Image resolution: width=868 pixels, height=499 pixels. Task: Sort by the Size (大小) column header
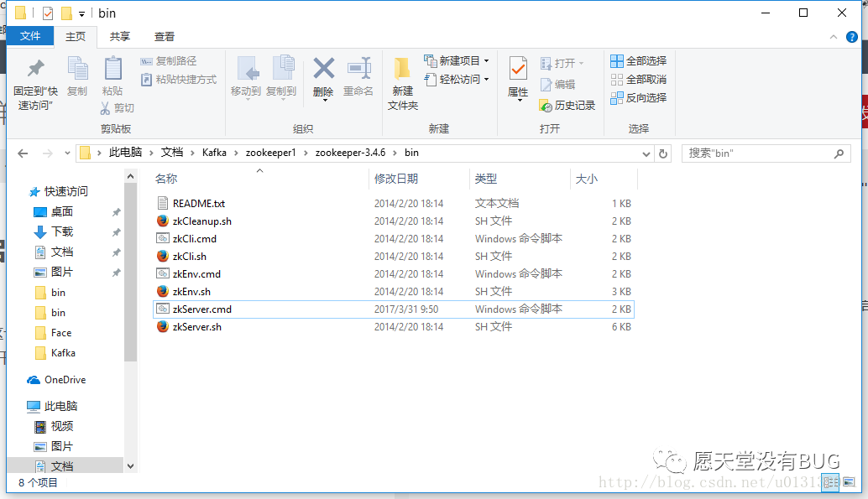click(587, 179)
